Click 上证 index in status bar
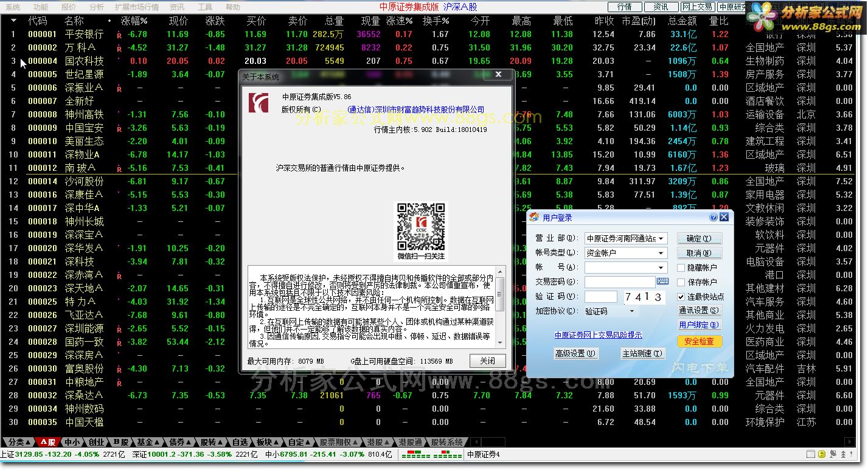This screenshot has height=470, width=868. 62,454
